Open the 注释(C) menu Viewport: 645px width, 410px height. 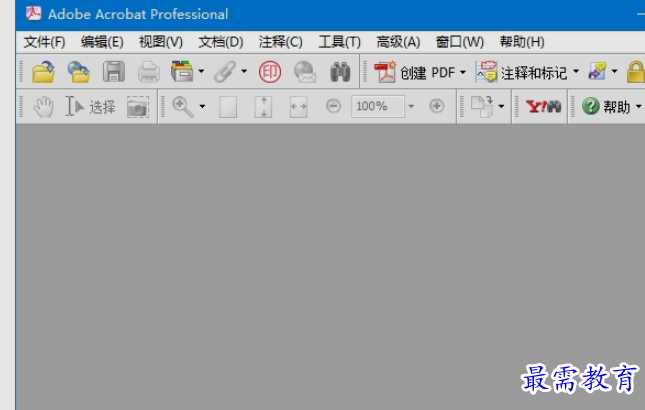pyautogui.click(x=281, y=42)
